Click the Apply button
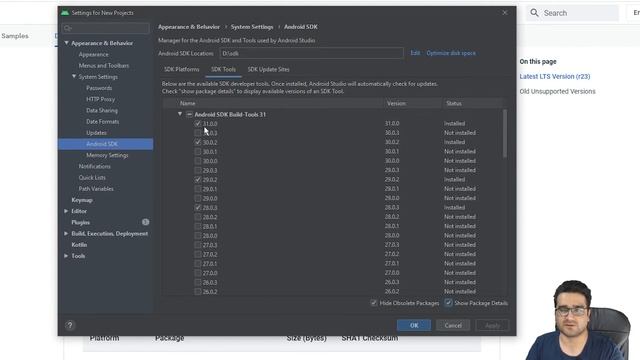 coord(492,325)
